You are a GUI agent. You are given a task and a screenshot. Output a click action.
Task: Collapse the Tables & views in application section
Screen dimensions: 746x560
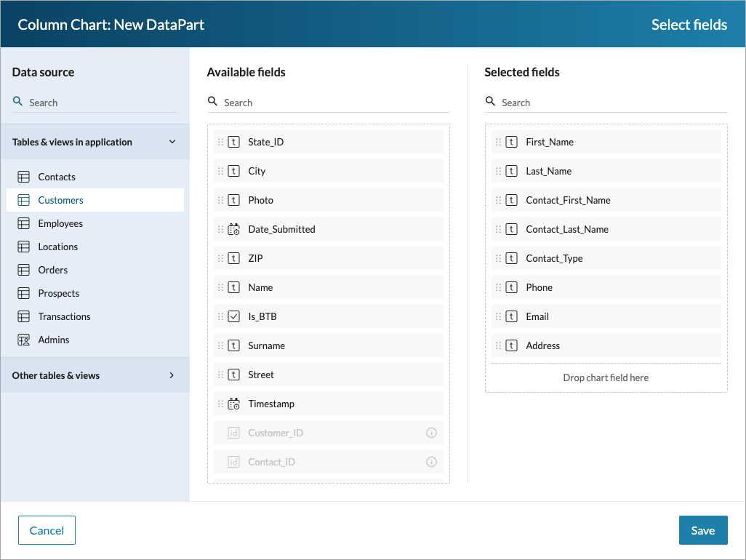pos(172,141)
